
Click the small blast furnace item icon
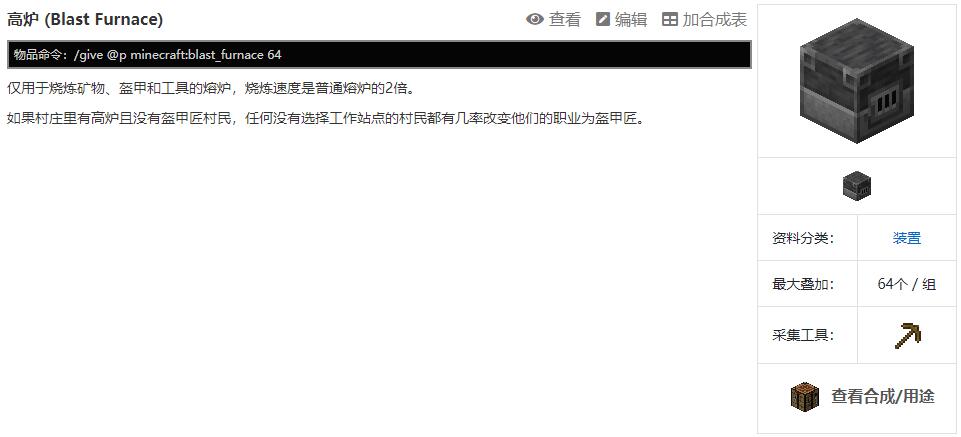click(x=857, y=186)
